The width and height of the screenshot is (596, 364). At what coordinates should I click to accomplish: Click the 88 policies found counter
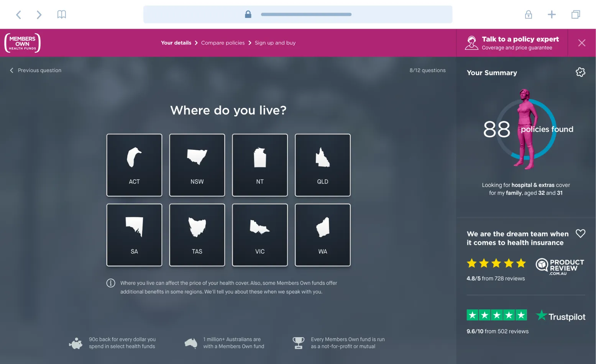(528, 130)
